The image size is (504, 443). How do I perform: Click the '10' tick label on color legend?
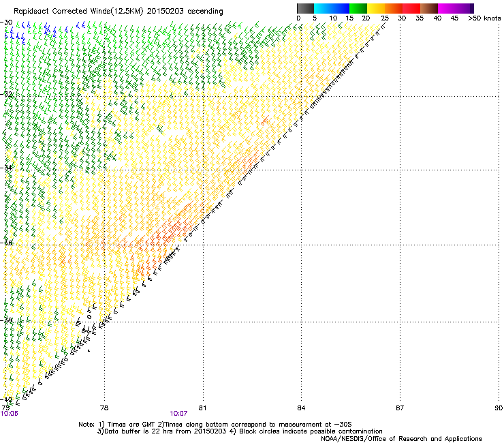pyautogui.click(x=333, y=18)
